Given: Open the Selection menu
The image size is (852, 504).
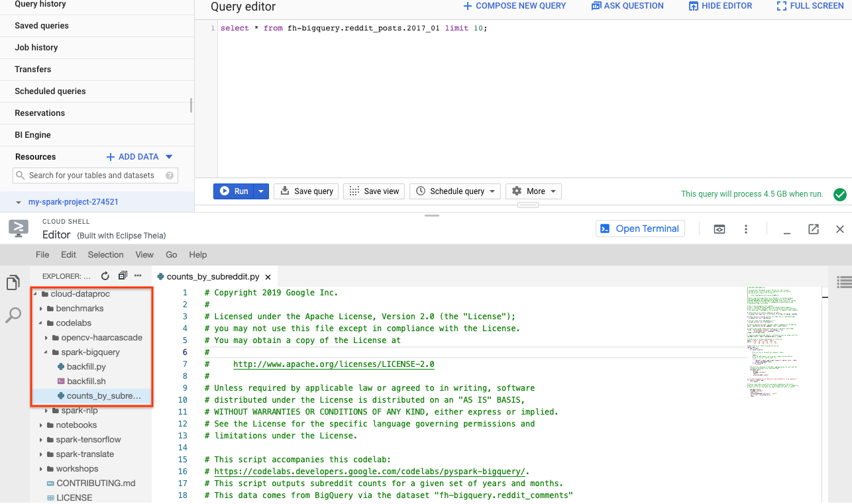Looking at the screenshot, I should click(x=105, y=254).
